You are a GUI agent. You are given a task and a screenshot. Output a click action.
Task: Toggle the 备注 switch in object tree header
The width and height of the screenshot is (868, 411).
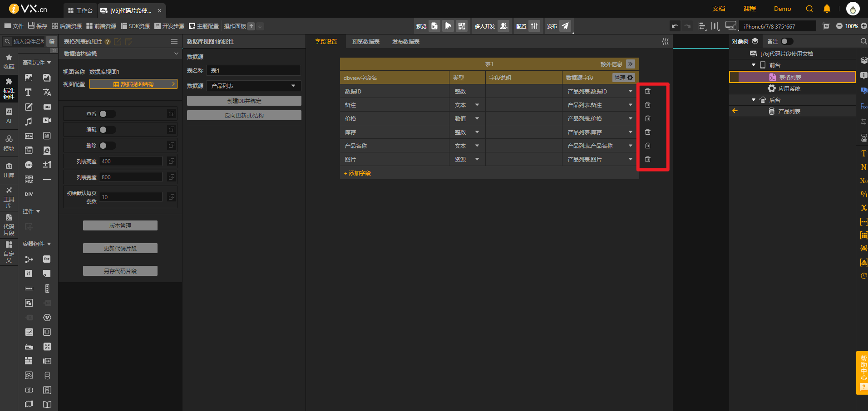click(x=787, y=41)
